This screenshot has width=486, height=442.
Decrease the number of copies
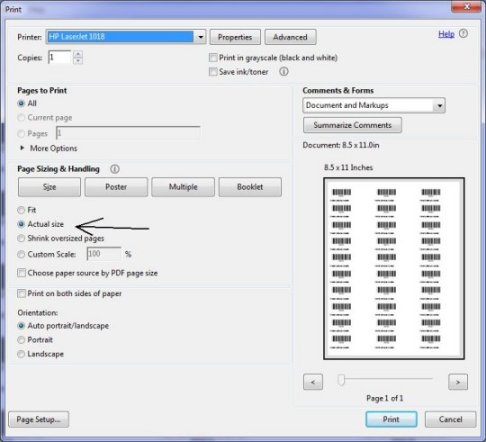(x=78, y=61)
